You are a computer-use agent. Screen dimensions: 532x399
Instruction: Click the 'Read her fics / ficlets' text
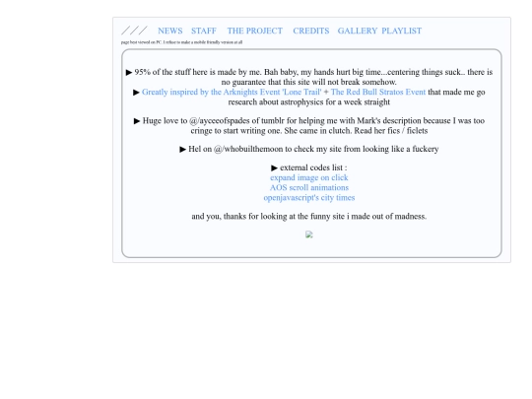click(x=391, y=131)
